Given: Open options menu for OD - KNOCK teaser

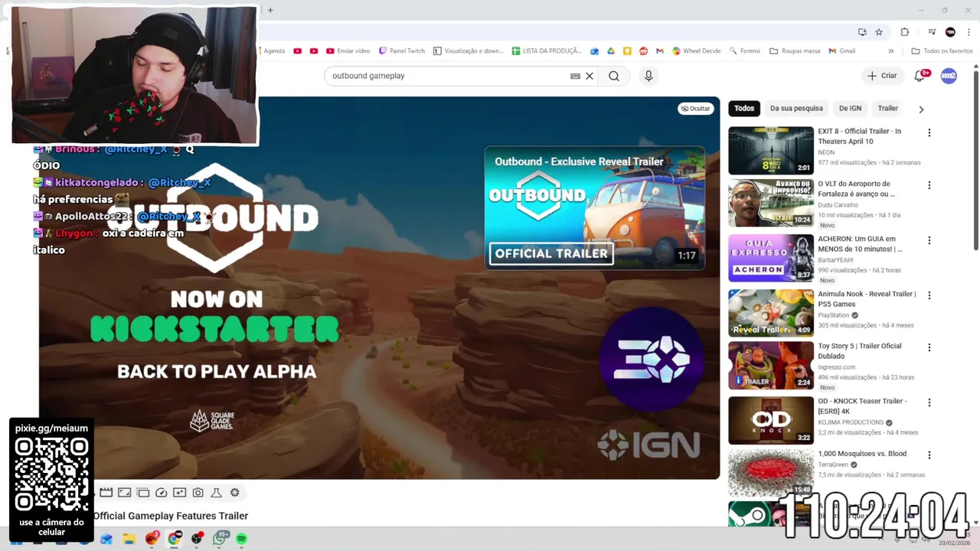Looking at the screenshot, I should 929,403.
